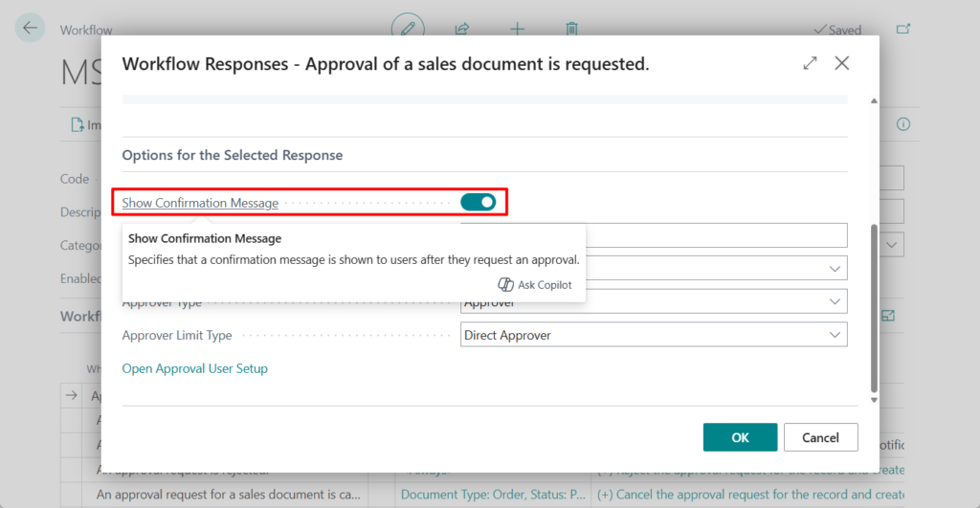Open Approval User Setup link
This screenshot has height=508, width=980.
click(x=194, y=368)
